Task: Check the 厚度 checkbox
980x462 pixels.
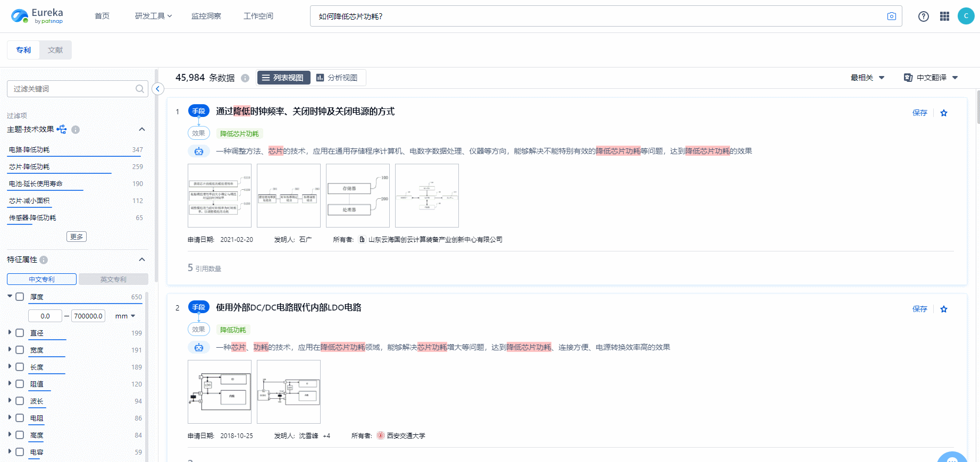Action: [x=20, y=297]
